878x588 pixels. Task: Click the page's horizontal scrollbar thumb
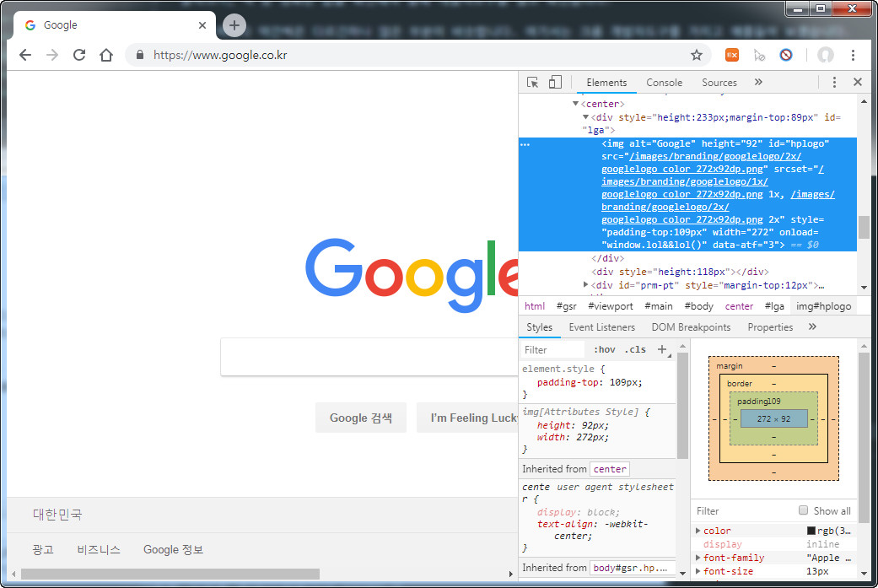click(x=170, y=574)
